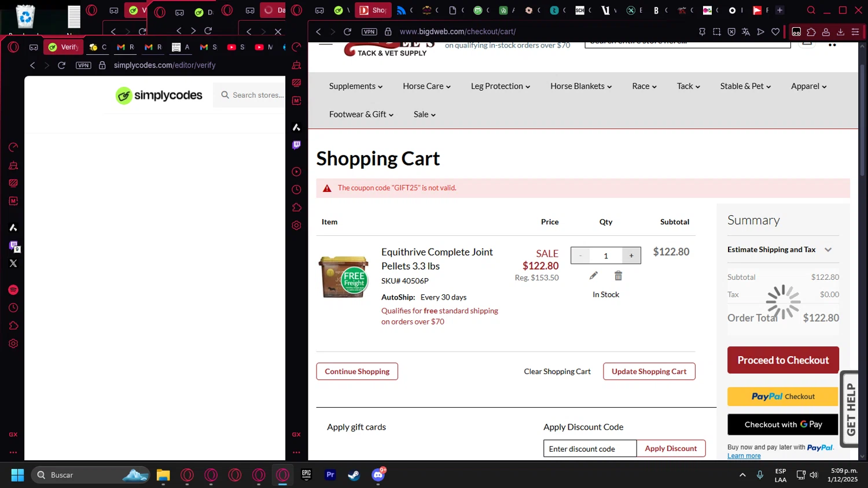Click the pencil edit icon for Equithrive item
This screenshot has width=868, height=488.
point(593,276)
